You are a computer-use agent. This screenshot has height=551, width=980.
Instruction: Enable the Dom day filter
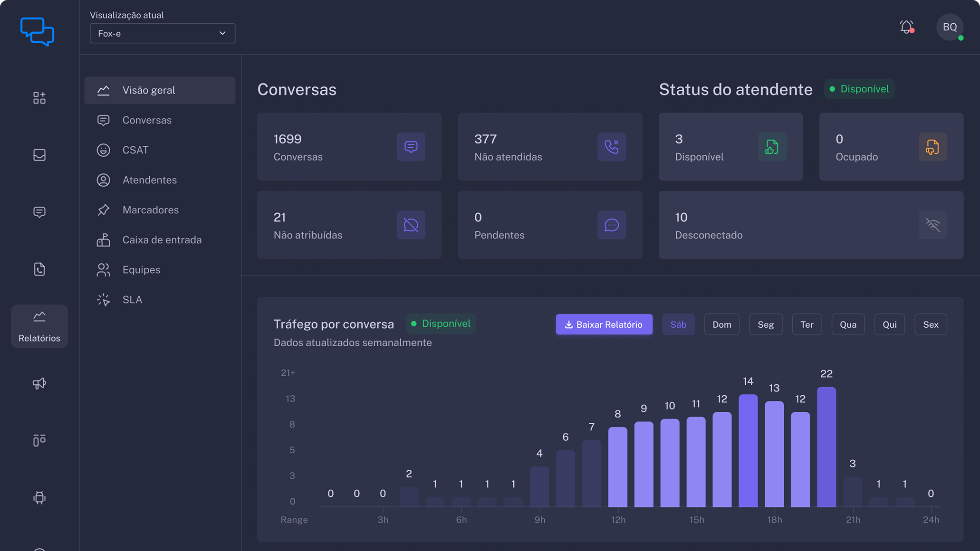[x=721, y=324]
